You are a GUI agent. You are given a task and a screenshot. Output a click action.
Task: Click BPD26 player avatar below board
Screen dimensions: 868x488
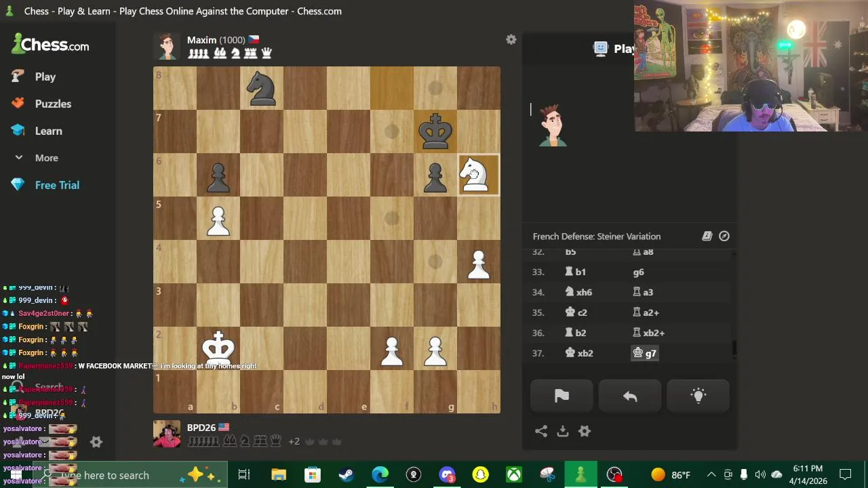click(167, 434)
